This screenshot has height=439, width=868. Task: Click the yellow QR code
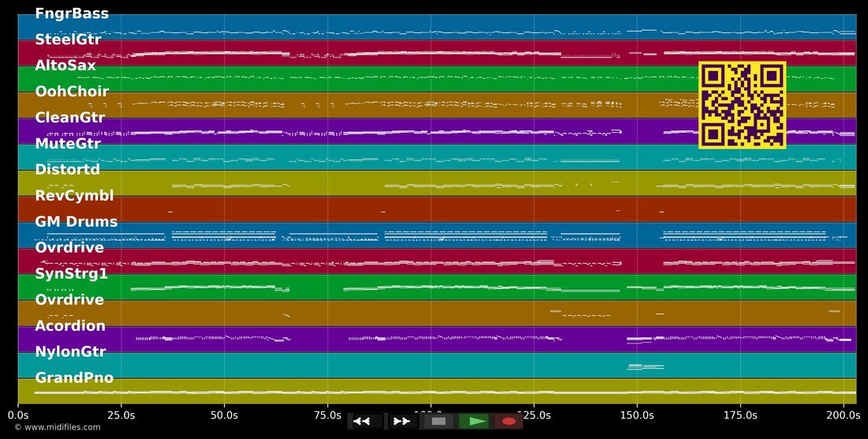point(743,105)
